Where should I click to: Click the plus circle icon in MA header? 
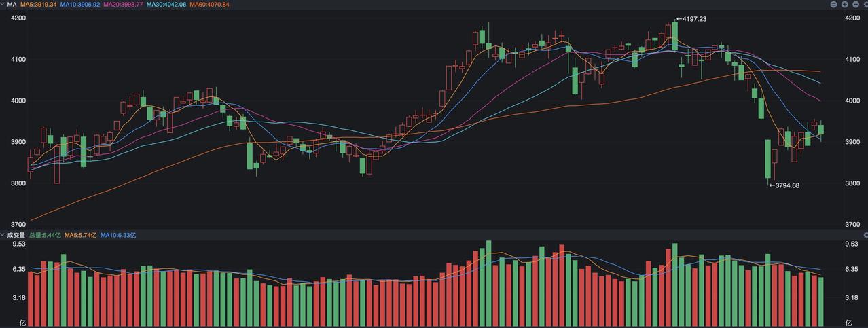844,4
